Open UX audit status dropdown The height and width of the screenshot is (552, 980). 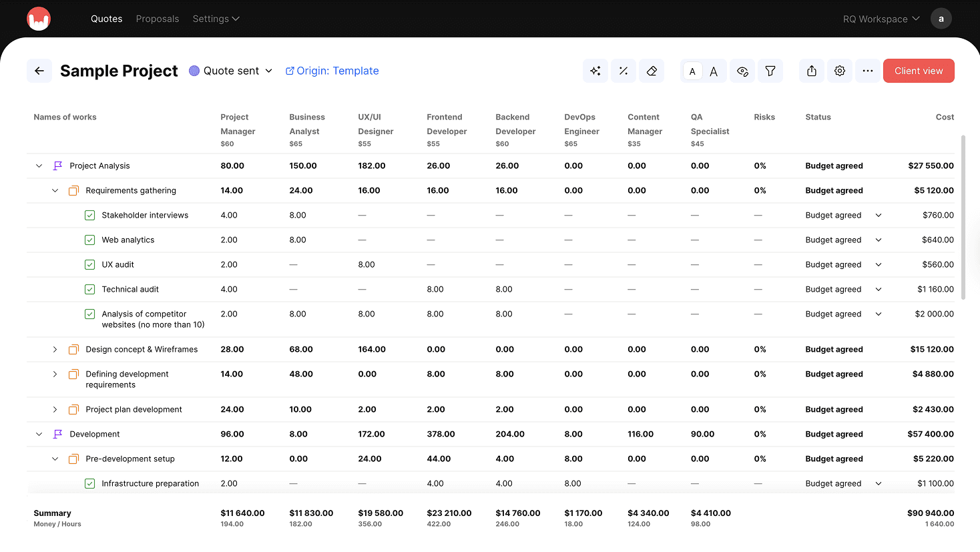pyautogui.click(x=879, y=264)
